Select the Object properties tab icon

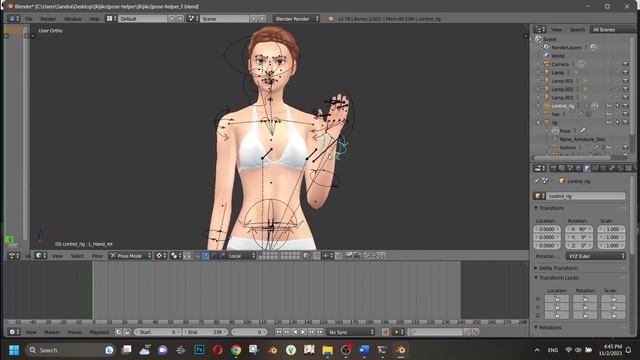click(587, 169)
